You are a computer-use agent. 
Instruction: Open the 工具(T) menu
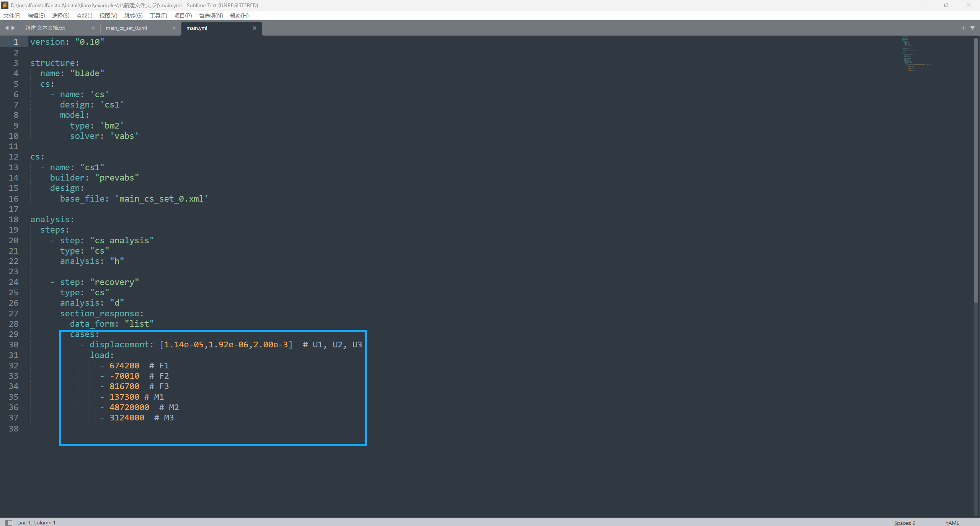pos(158,16)
